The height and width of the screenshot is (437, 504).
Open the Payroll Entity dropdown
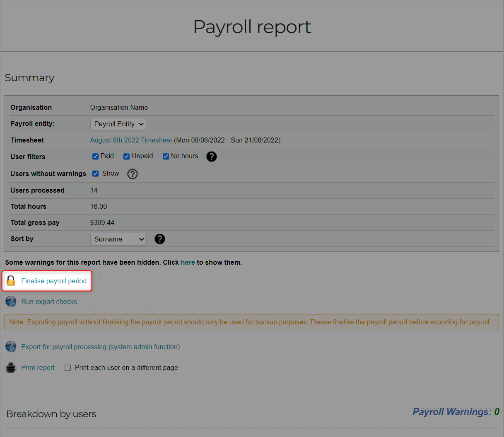click(118, 124)
